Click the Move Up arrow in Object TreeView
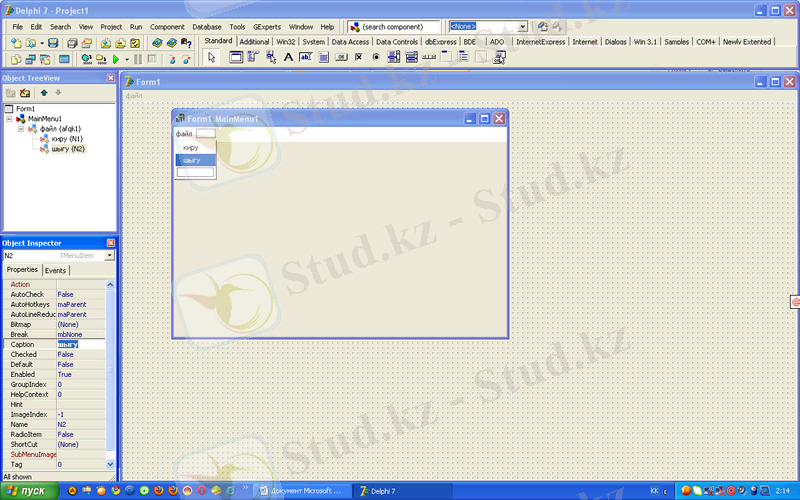This screenshot has width=800, height=500. (x=44, y=93)
